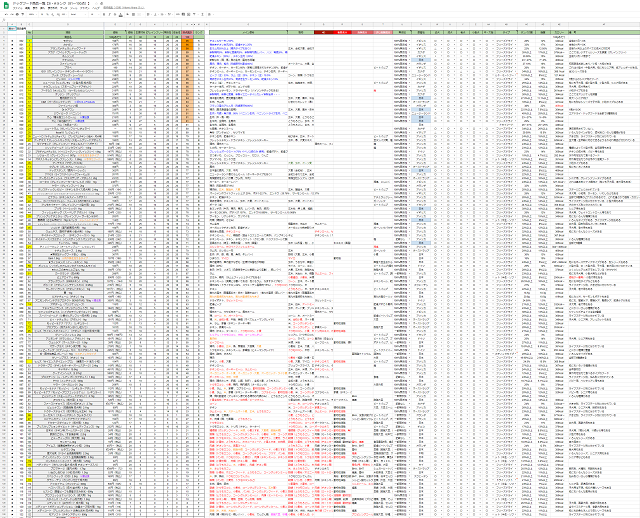Open the zoom level dropdown
The width and height of the screenshot is (640, 518).
(32, 14)
